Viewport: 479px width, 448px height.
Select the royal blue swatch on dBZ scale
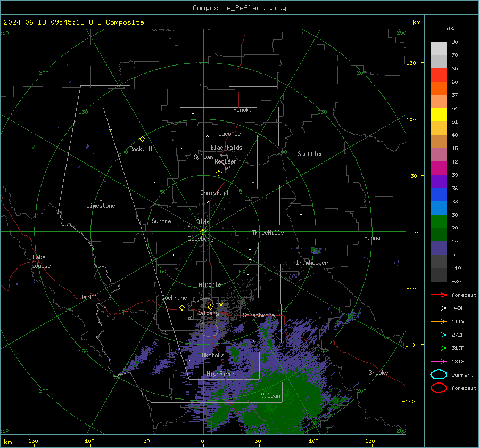[x=439, y=194]
